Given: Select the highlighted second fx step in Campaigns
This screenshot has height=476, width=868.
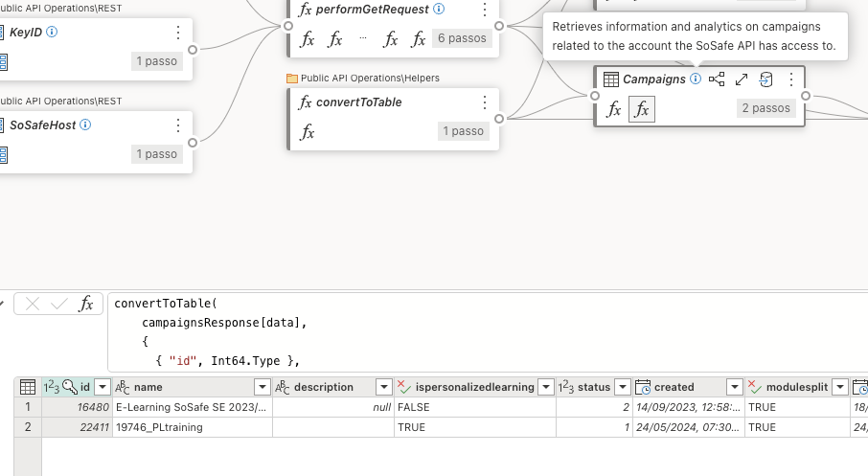Looking at the screenshot, I should coord(642,109).
